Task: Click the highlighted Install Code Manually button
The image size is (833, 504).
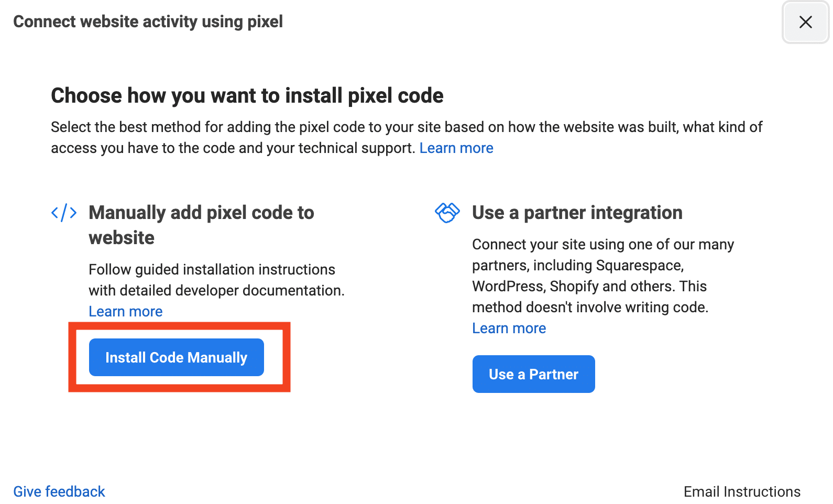Action: (176, 357)
